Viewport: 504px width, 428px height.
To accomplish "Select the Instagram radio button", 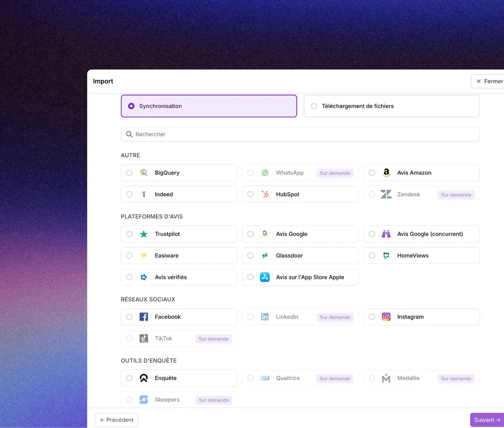I will 372,317.
